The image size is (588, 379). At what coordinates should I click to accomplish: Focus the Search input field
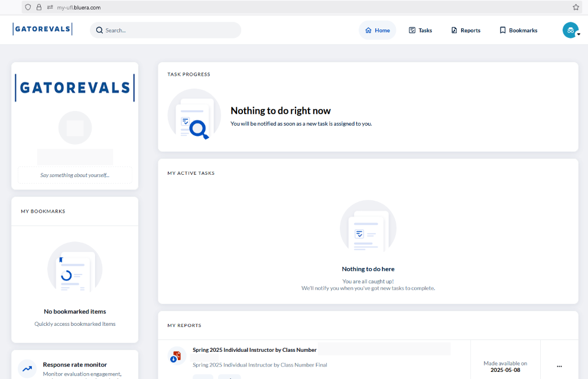coord(165,30)
